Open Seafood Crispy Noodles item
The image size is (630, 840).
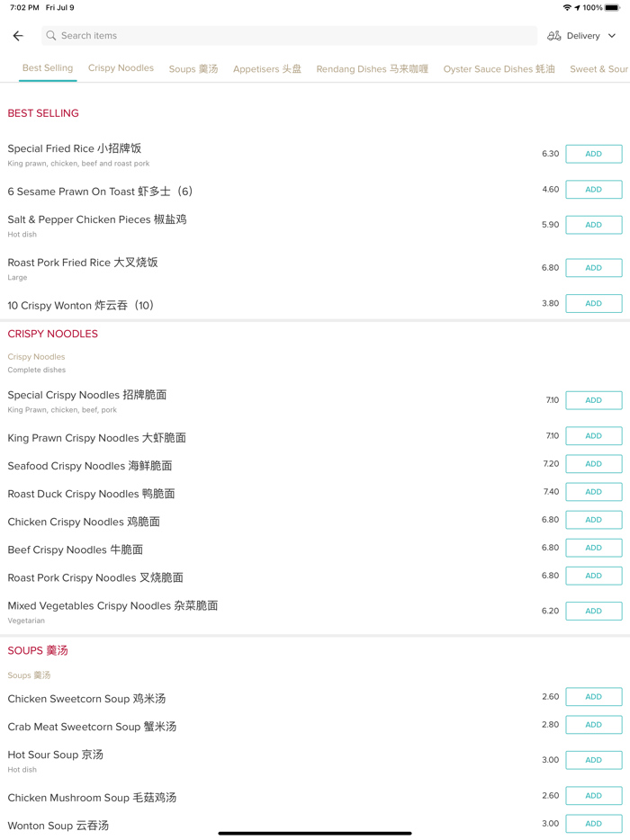[90, 466]
